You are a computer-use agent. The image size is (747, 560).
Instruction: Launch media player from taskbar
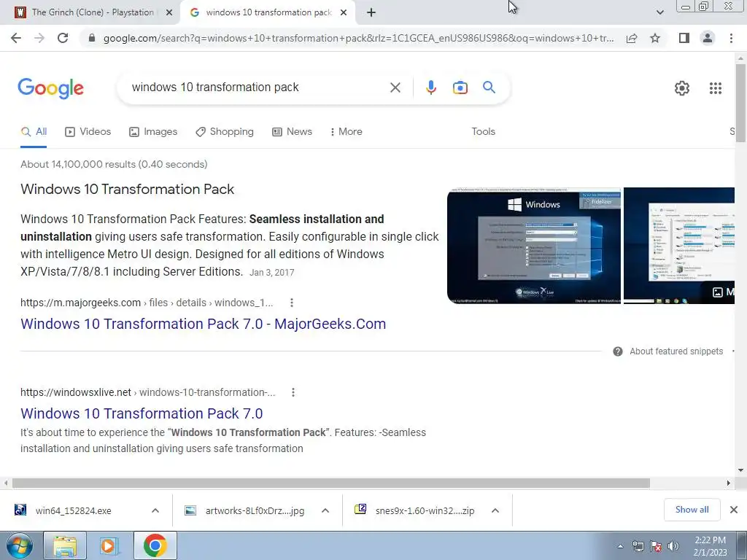coord(109,545)
